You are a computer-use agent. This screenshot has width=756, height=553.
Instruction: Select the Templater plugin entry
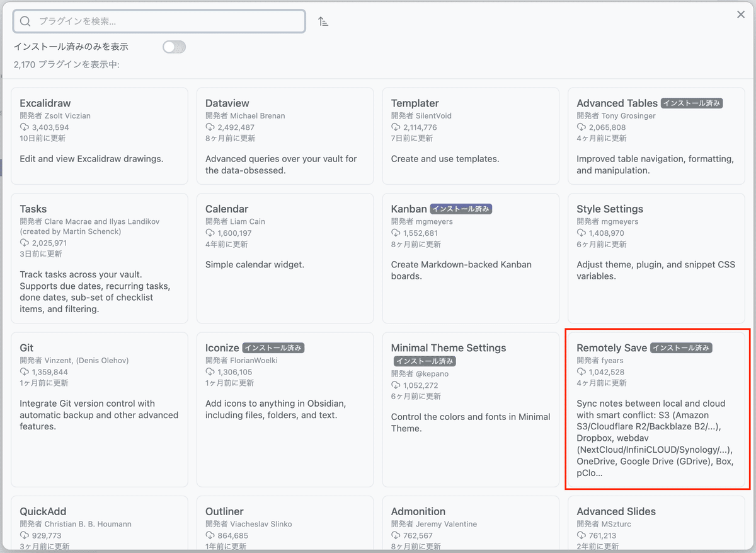click(471, 136)
